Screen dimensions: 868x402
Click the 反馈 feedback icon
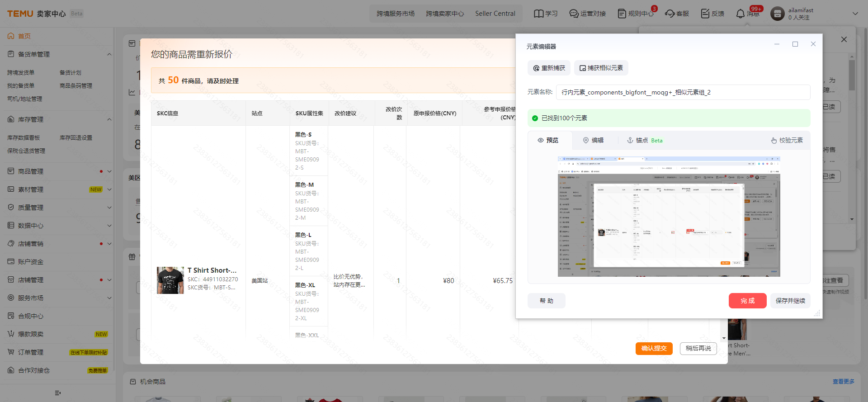coord(705,14)
